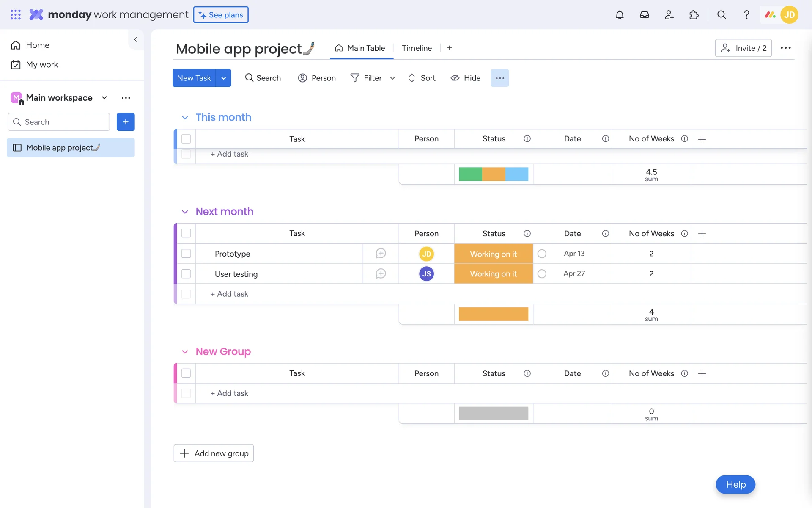
Task: Open the Filter toolbar option
Action: point(366,78)
